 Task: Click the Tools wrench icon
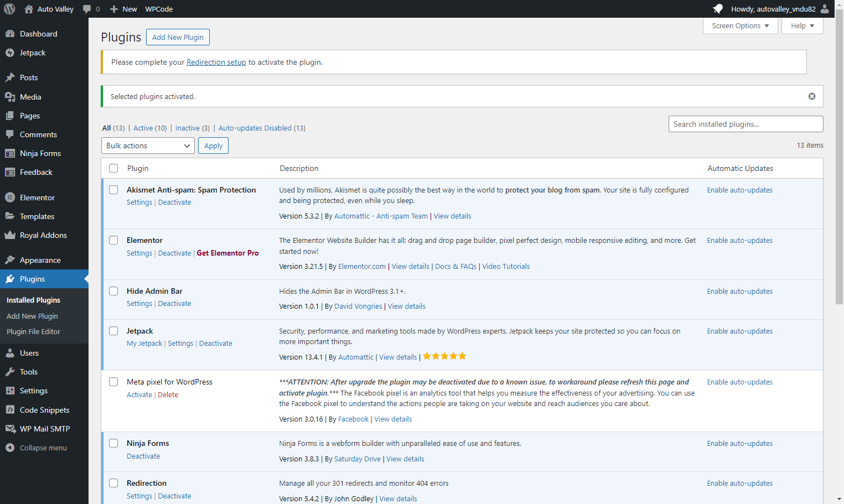tap(10, 372)
